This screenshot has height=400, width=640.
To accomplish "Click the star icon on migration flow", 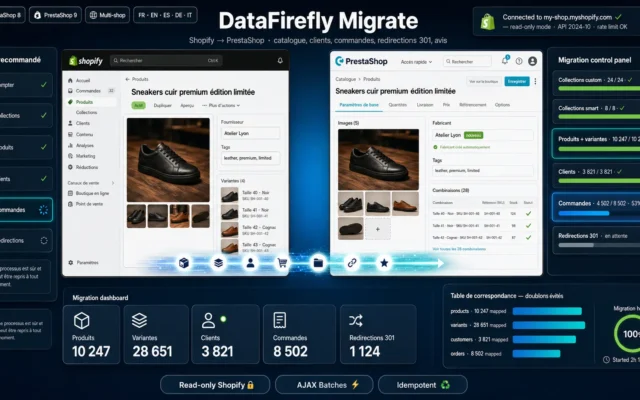I will (x=384, y=263).
